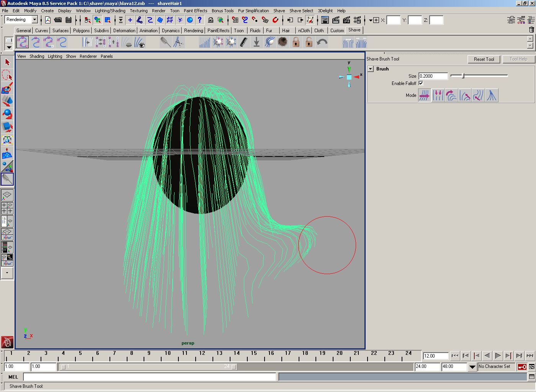Select the fifth brush mode icon
536x392 pixels.
478,95
